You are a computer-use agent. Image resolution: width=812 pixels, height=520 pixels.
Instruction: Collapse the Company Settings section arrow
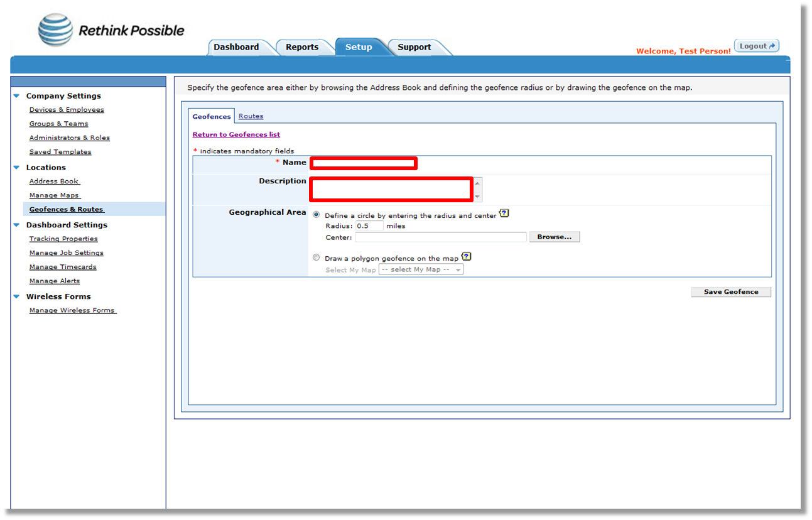(17, 96)
